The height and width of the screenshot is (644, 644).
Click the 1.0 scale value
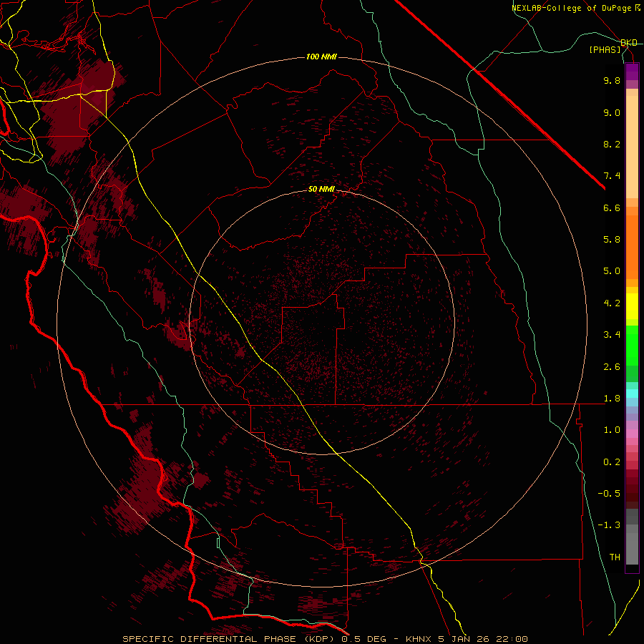click(x=612, y=430)
